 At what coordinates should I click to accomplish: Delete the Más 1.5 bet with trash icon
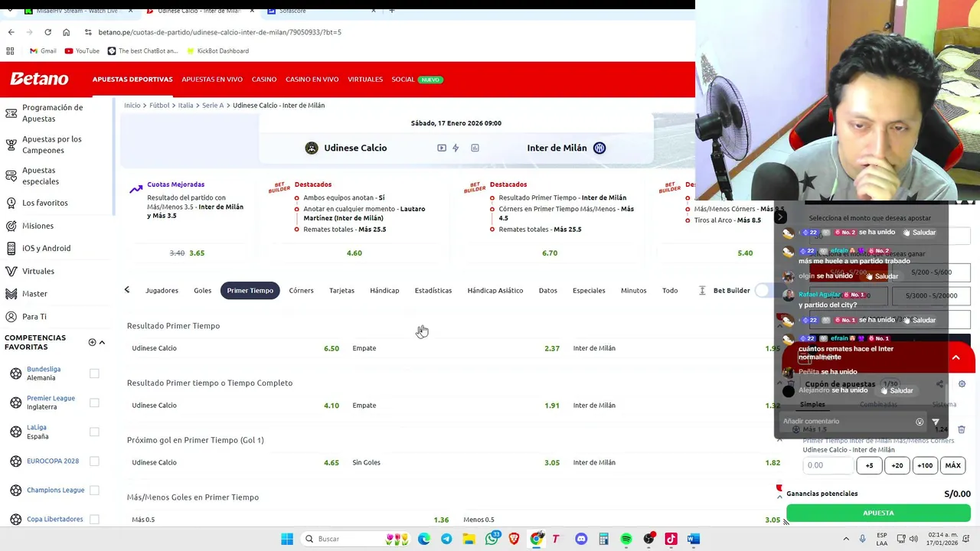(x=962, y=429)
